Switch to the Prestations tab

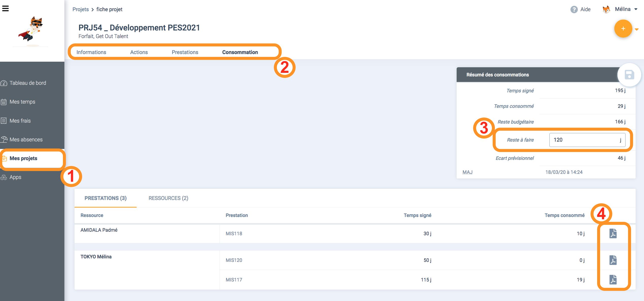tap(185, 52)
